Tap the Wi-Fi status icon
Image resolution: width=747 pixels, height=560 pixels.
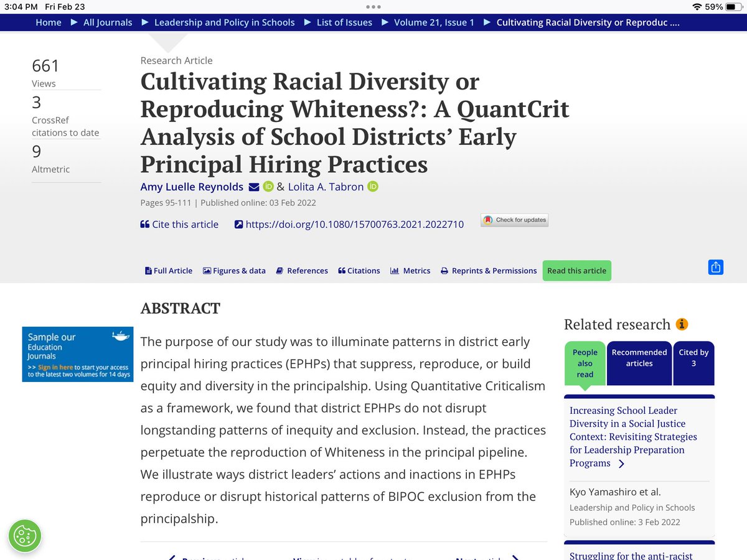tap(697, 7)
